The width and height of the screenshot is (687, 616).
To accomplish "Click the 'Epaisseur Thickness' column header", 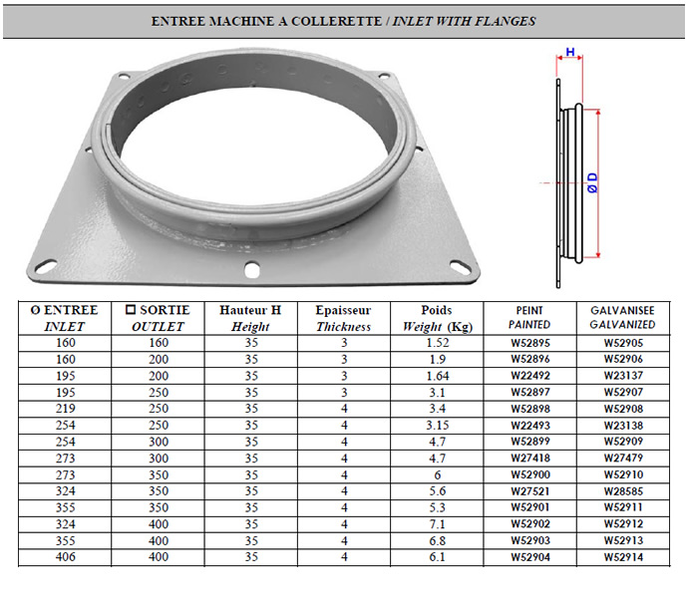I will point(343,318).
